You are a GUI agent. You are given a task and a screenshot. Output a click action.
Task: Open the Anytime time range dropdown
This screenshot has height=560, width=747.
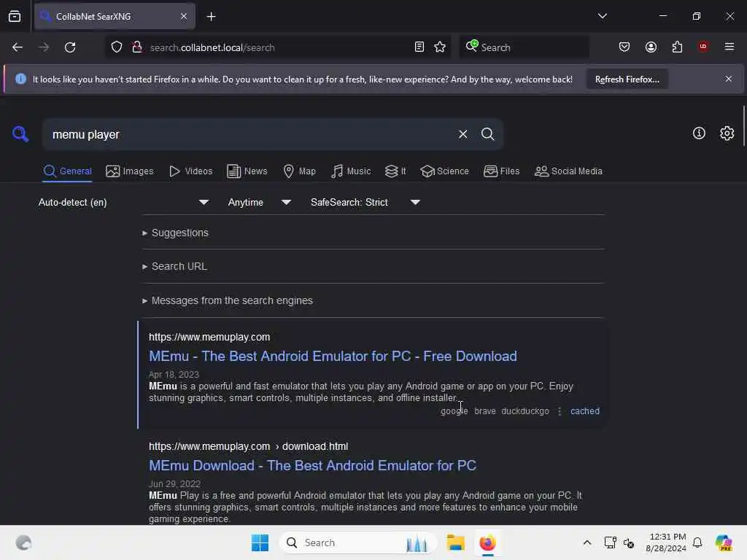pos(259,203)
